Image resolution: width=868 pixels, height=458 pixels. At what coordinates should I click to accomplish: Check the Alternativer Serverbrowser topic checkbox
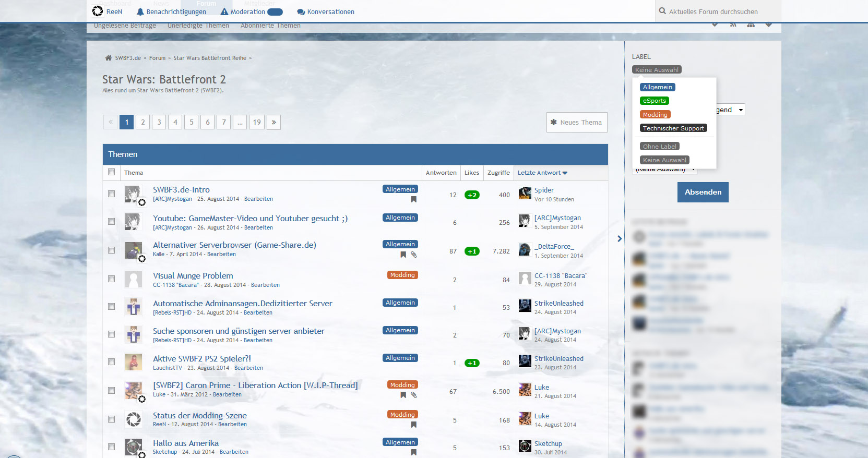coord(111,250)
